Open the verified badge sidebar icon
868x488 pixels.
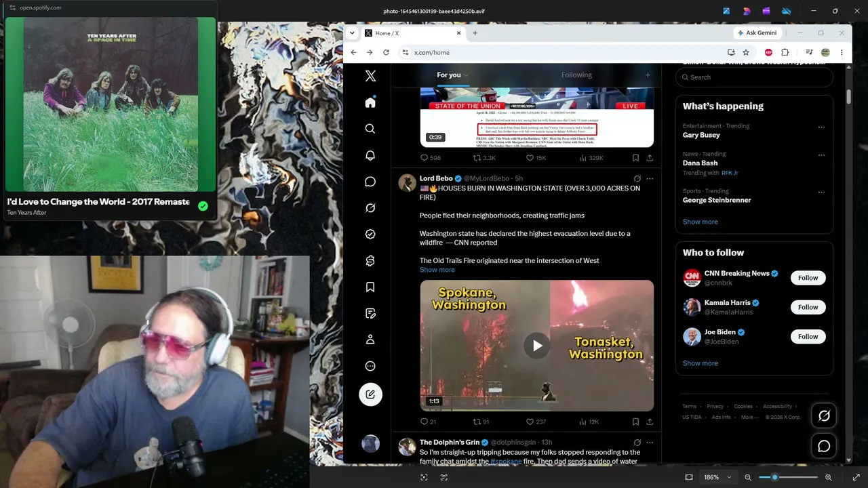[x=370, y=234]
